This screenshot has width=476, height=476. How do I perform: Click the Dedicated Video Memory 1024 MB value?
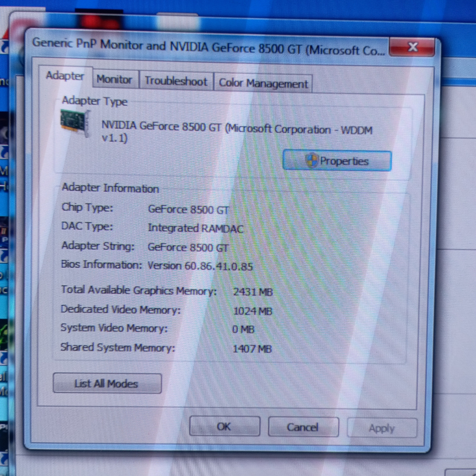(253, 311)
